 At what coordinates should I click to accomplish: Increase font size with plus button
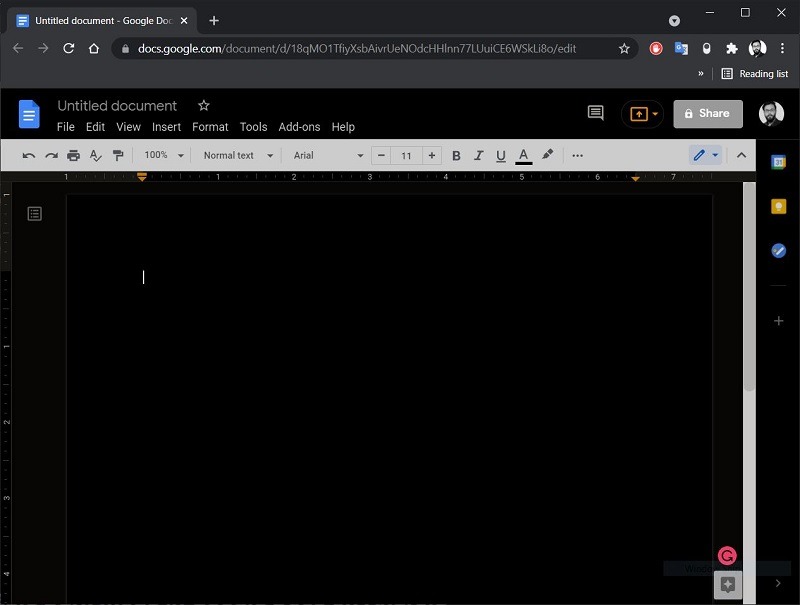432,155
